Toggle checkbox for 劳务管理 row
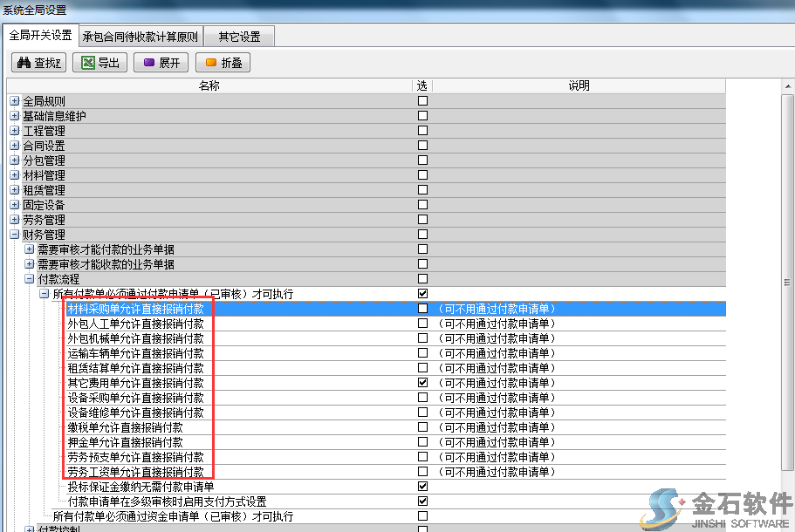The image size is (795, 532). [422, 220]
